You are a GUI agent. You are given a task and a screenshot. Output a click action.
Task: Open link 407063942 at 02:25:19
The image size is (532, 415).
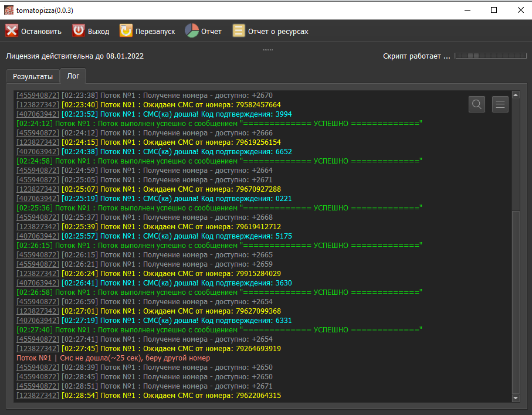point(38,199)
